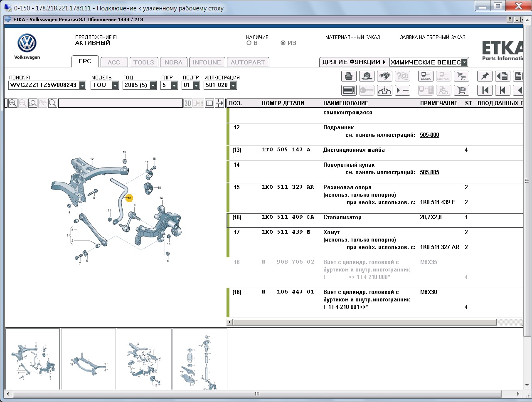Click the ПРИМЕЧАНИЕ column header
The image size is (532, 402).
click(x=438, y=103)
